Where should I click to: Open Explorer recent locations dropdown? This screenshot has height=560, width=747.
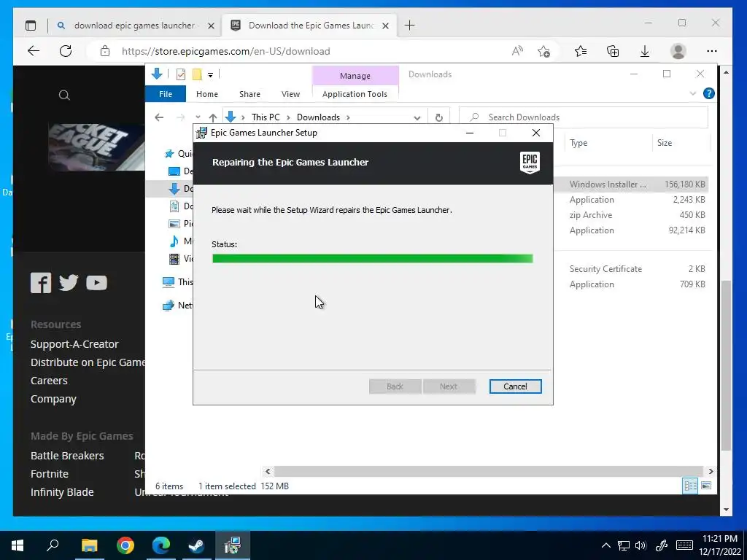coord(198,117)
